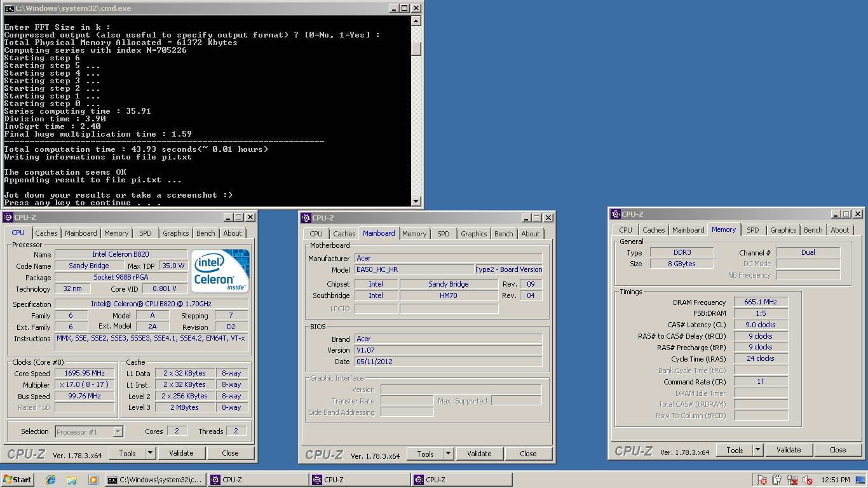
Task: Click the BIOS date 05/11/2012 field
Action: [448, 362]
